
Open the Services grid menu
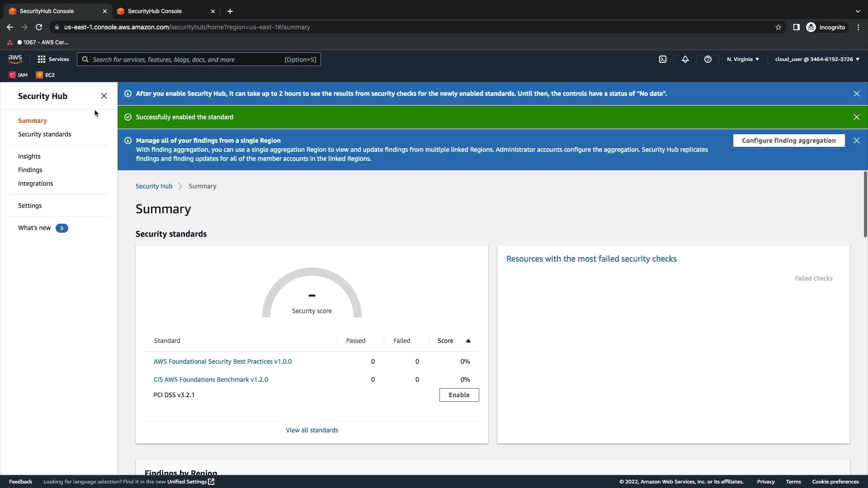(x=53, y=59)
